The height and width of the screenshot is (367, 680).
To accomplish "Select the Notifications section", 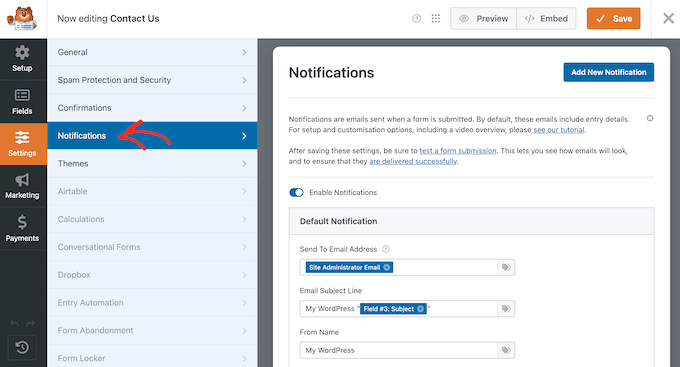I will [152, 135].
